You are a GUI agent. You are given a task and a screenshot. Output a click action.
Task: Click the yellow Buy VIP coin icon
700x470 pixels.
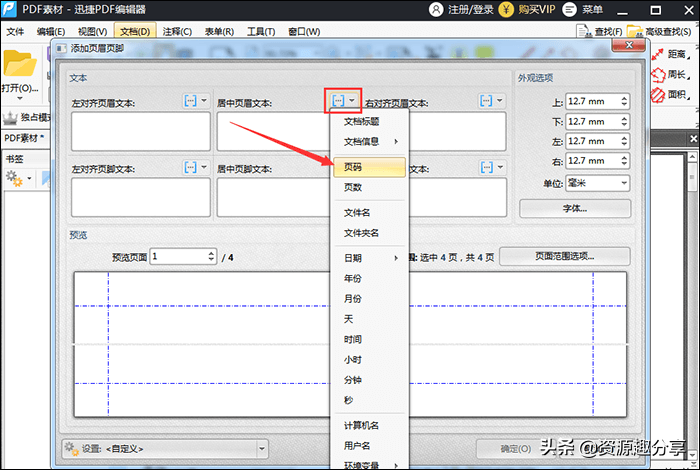[506, 9]
